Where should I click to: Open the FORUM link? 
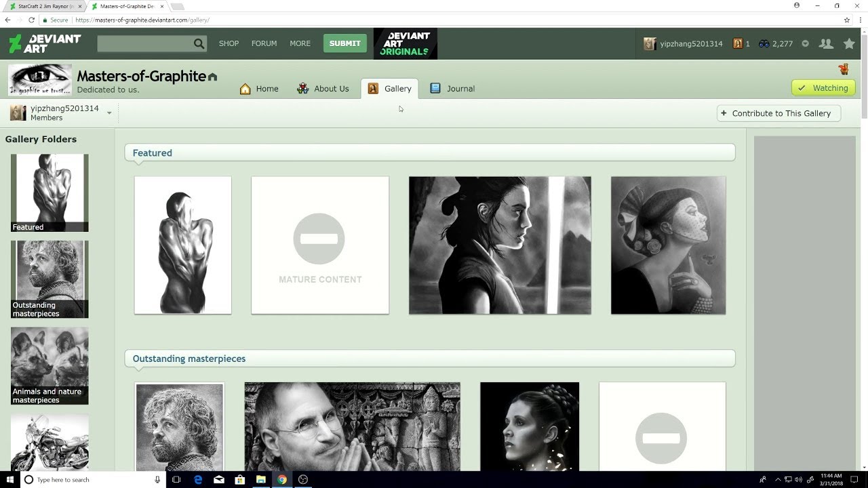tap(264, 43)
